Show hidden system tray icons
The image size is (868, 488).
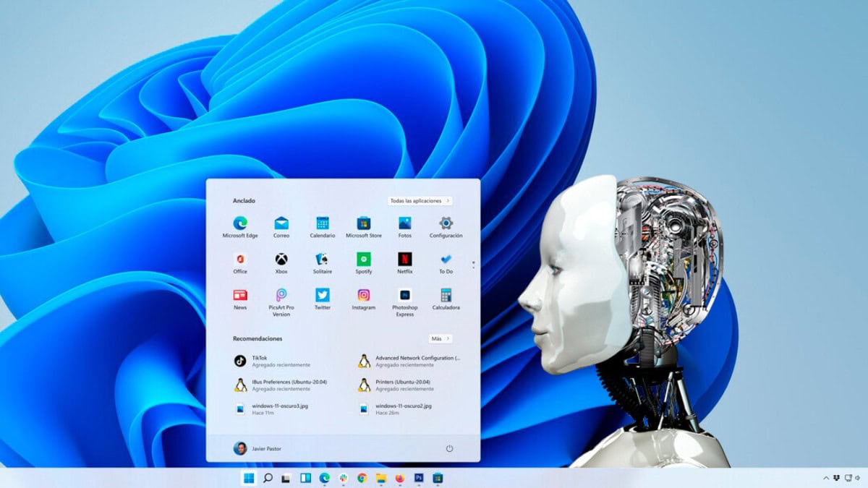[x=826, y=477]
